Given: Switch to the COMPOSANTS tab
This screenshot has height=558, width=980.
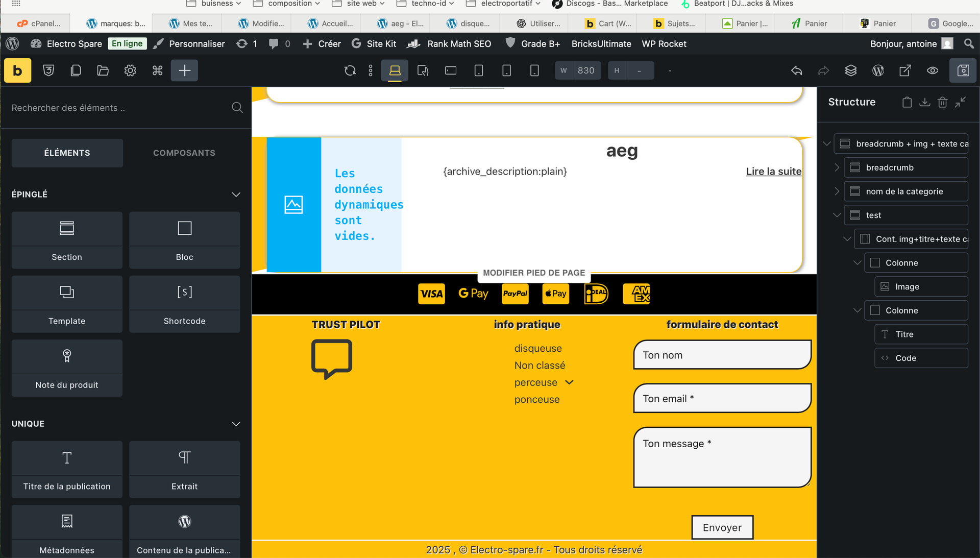Looking at the screenshot, I should pos(184,153).
